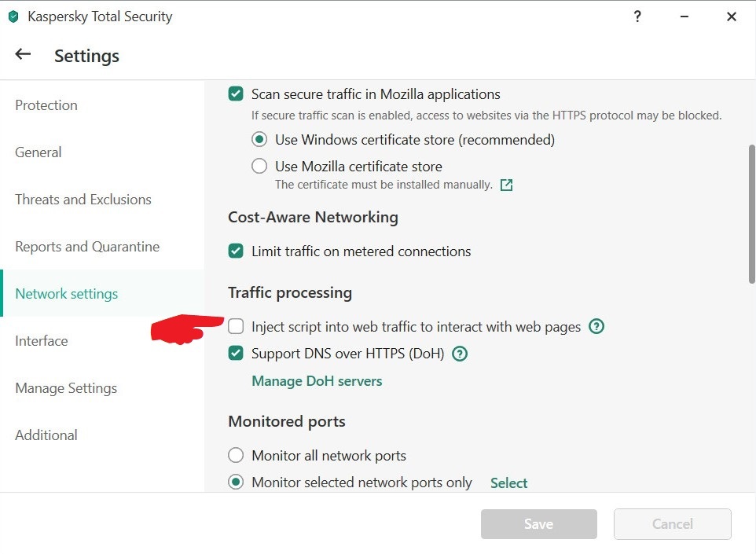Open the Protection settings section
Image resolution: width=756 pixels, height=554 pixels.
coord(46,105)
